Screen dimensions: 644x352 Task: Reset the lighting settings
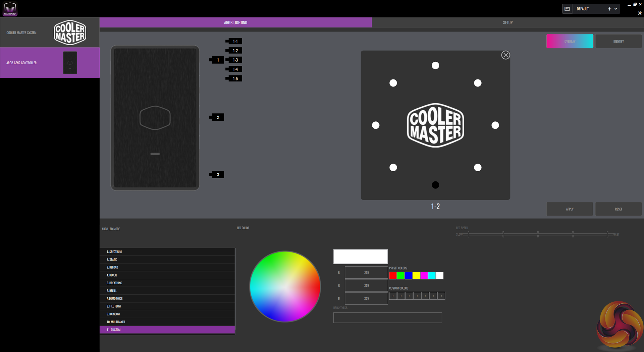[619, 209]
